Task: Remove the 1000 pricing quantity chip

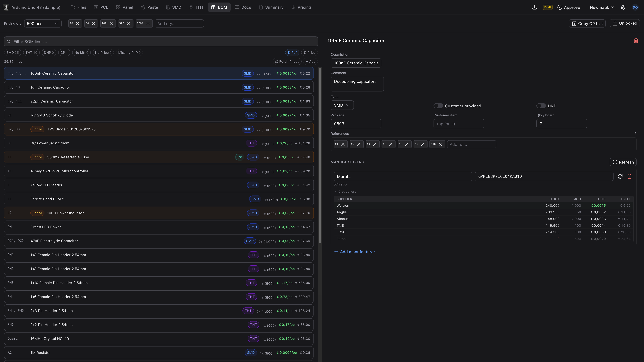Action: pyautogui.click(x=148, y=23)
